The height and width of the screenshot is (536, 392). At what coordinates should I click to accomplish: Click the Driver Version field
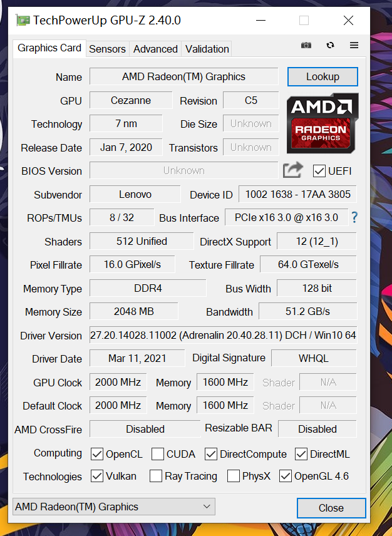223,336
